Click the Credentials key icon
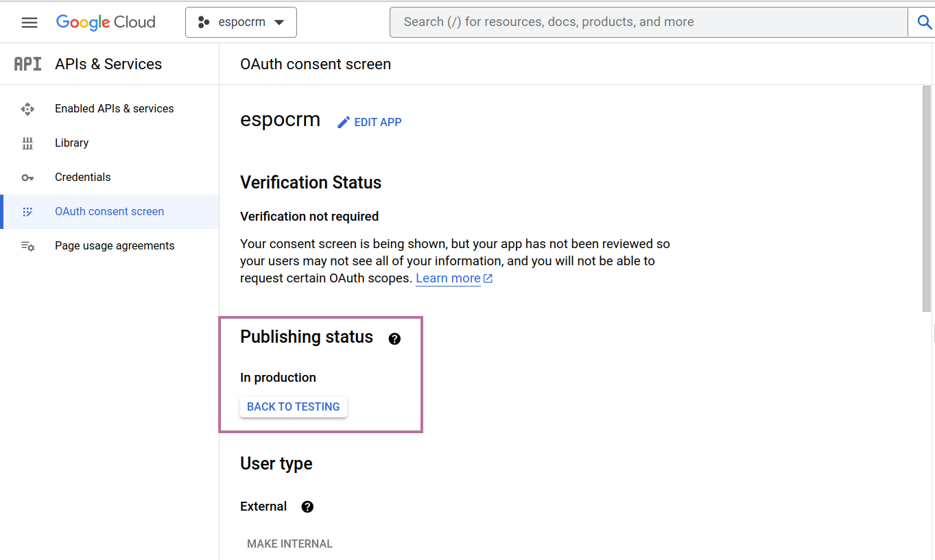The image size is (935, 560). pyautogui.click(x=27, y=178)
